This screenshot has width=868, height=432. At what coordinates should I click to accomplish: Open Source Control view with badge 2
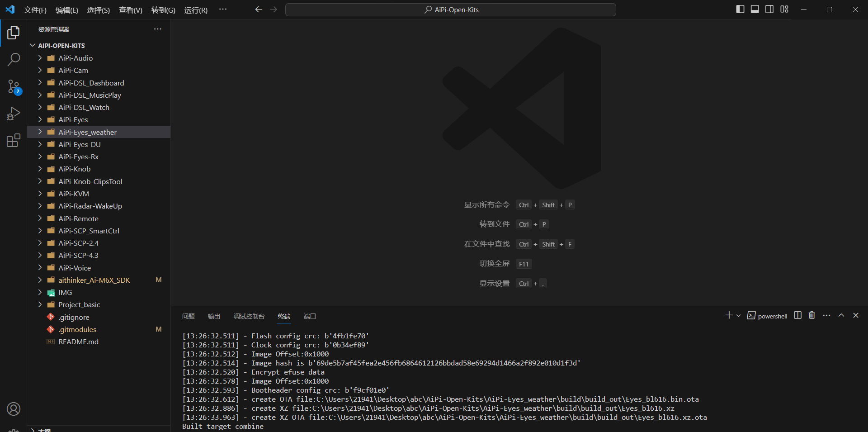point(14,87)
